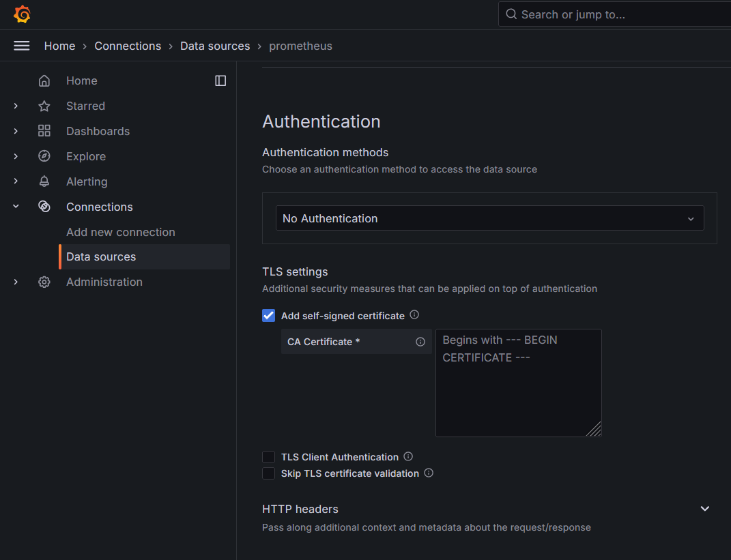
Task: Expand the Dashboards sidebar section arrow
Action: [x=16, y=131]
